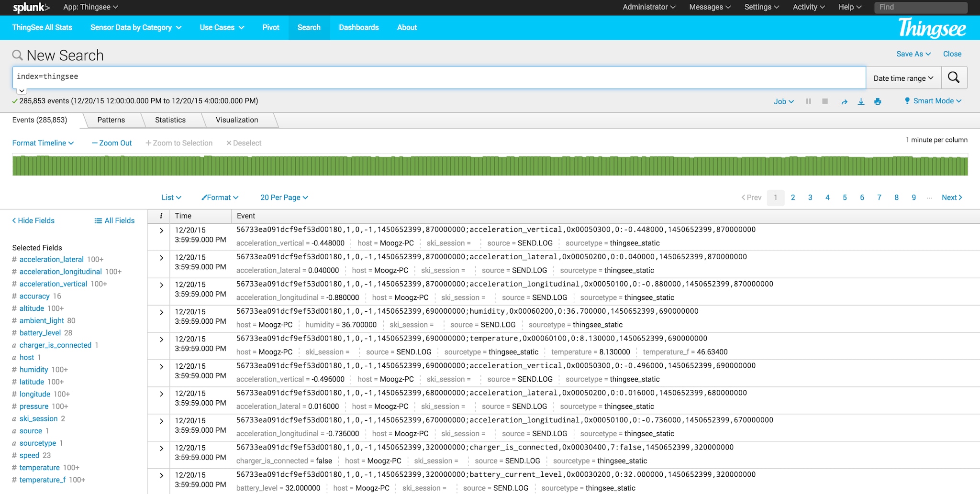Go to Next results page

pyautogui.click(x=952, y=198)
